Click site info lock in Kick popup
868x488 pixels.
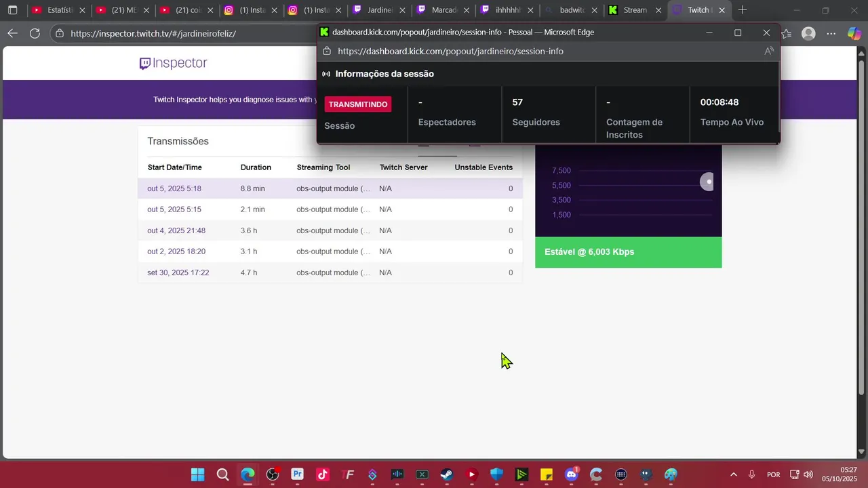click(326, 51)
